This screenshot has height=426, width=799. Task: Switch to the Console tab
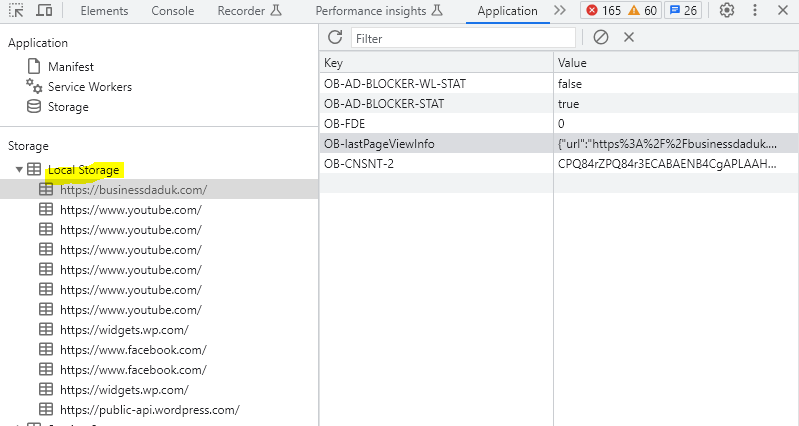[x=173, y=11]
